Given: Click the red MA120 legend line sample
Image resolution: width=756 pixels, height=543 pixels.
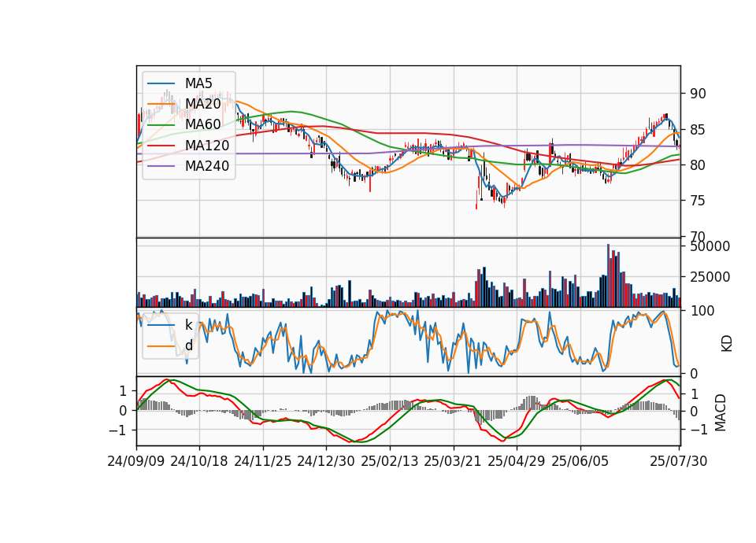Looking at the screenshot, I should click(161, 146).
